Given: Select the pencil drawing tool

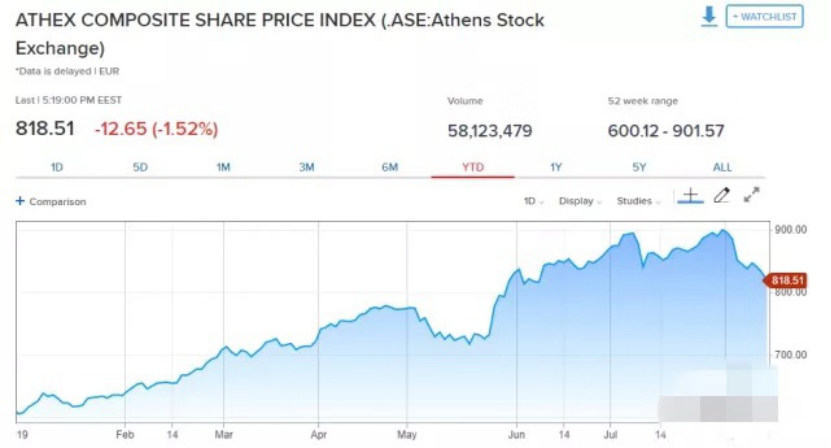Looking at the screenshot, I should point(722,196).
